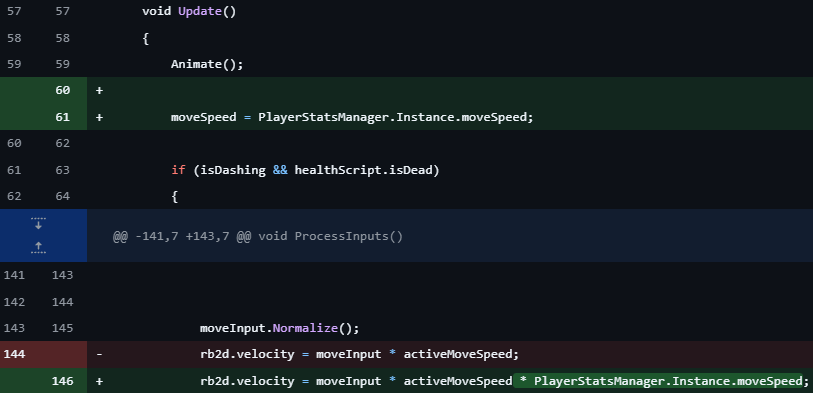Image resolution: width=813 pixels, height=393 pixels.
Task: Click old line number 57 beside void Update
Action: coord(14,11)
